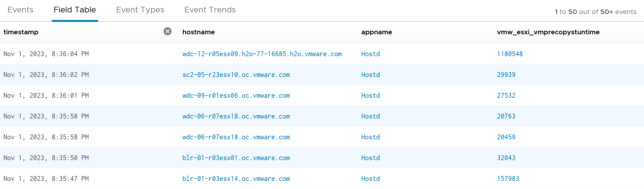Select the Field Table tab

(75, 10)
